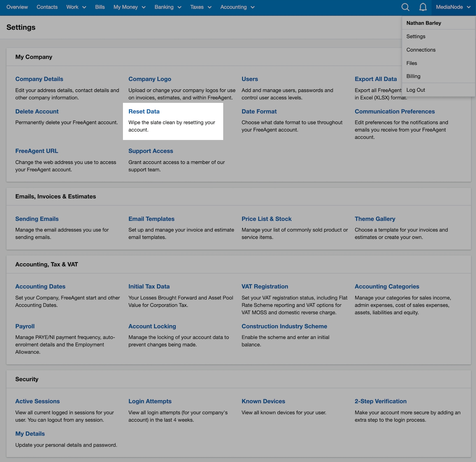Open the Reset Data link
The image size is (476, 462).
[144, 111]
